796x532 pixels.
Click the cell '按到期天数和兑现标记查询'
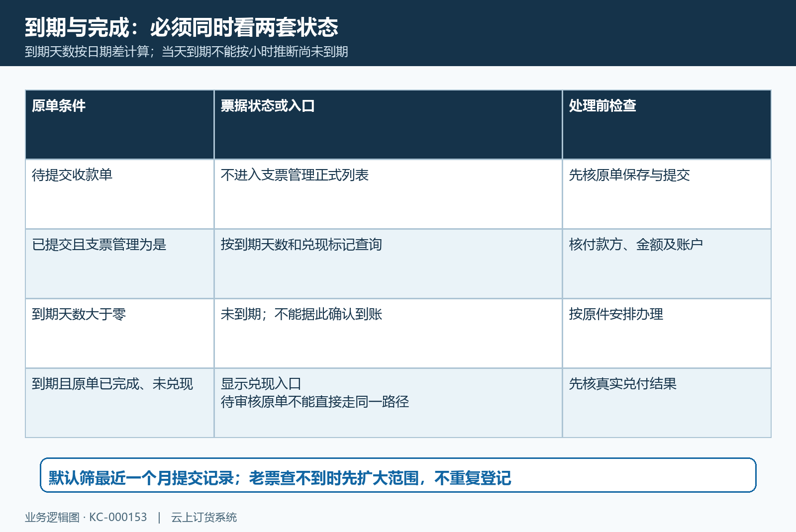[x=388, y=264]
